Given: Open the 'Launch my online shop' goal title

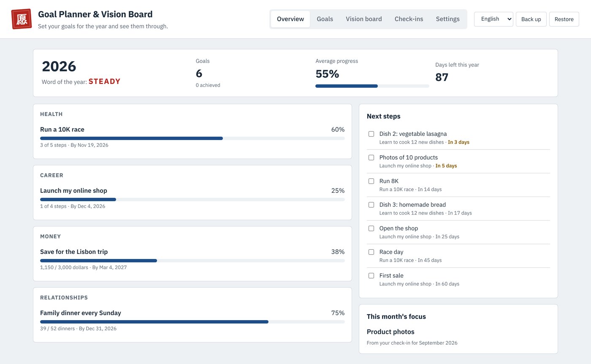Looking at the screenshot, I should point(73,191).
